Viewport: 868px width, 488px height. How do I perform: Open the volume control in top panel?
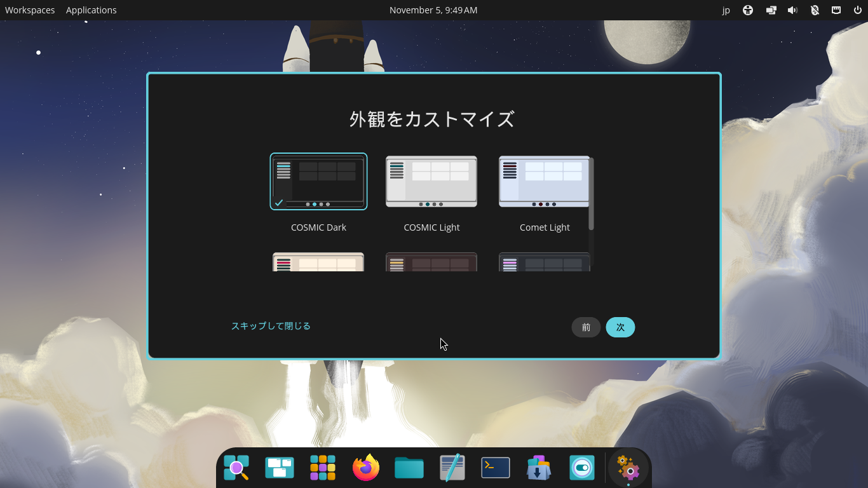point(792,10)
